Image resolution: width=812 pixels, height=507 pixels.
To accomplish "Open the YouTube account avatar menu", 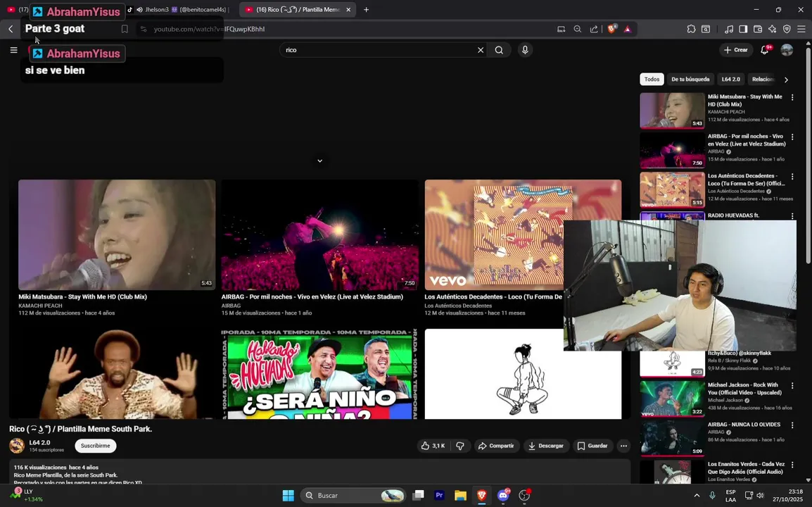I will coord(787,50).
